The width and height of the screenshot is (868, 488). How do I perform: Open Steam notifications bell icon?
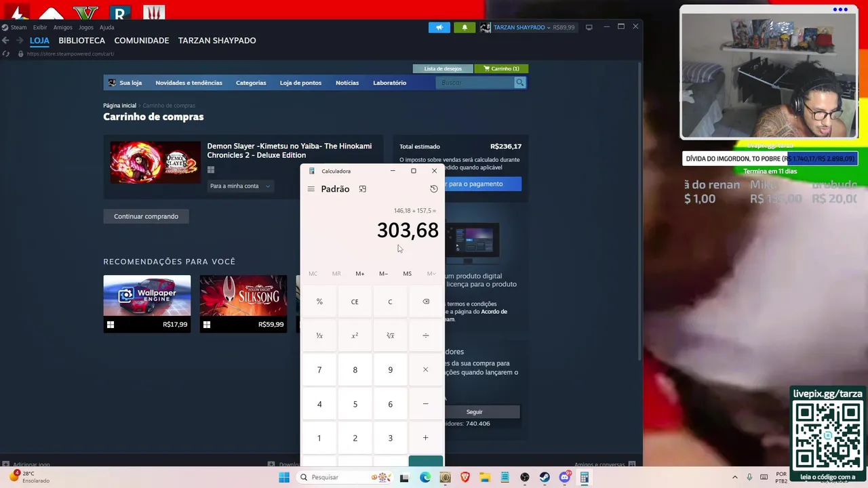click(x=465, y=27)
